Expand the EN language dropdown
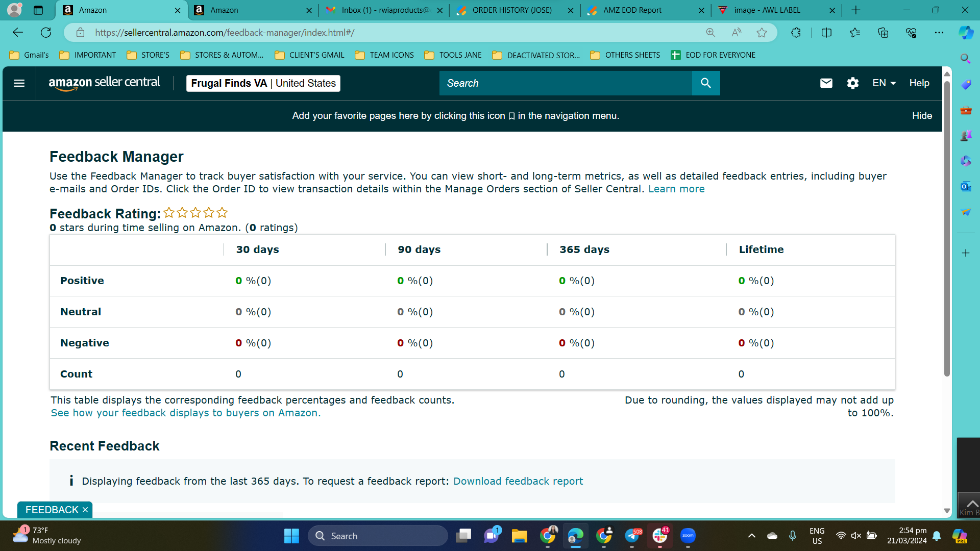 (884, 83)
